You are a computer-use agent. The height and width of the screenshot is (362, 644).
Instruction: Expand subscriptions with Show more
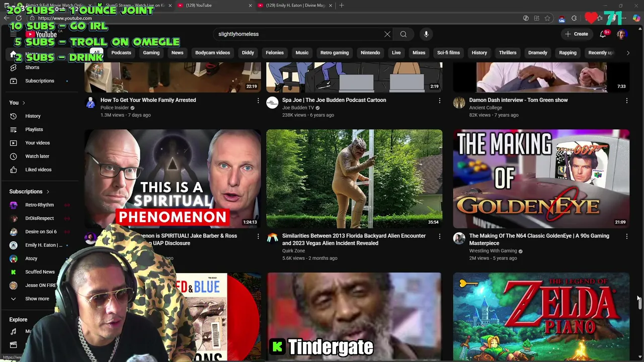tap(37, 299)
